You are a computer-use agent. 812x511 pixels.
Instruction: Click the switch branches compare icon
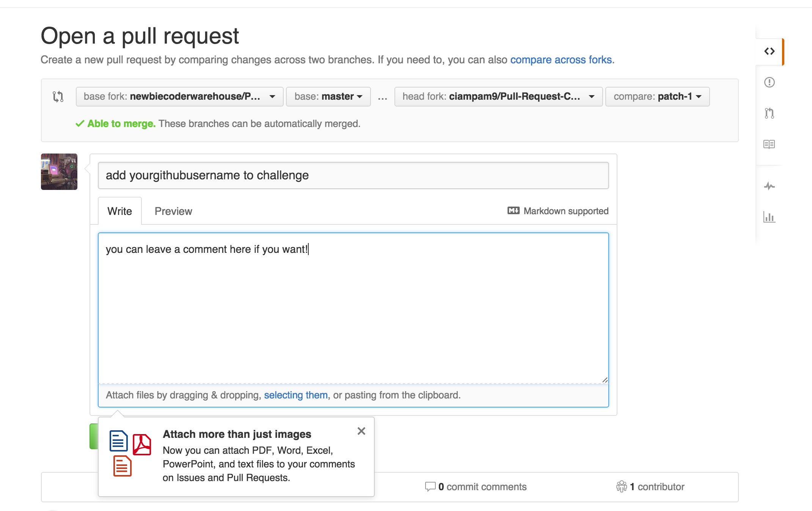(58, 97)
